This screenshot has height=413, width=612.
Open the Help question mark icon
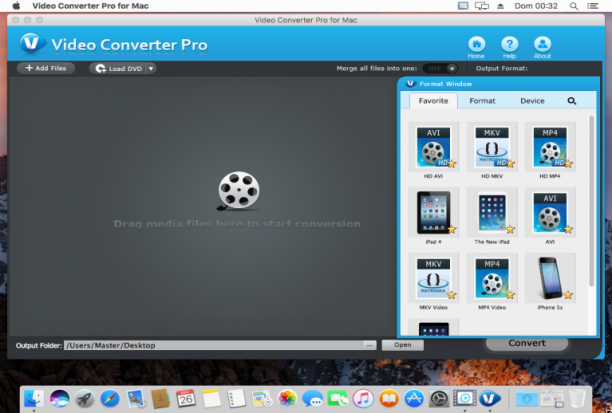click(x=509, y=45)
